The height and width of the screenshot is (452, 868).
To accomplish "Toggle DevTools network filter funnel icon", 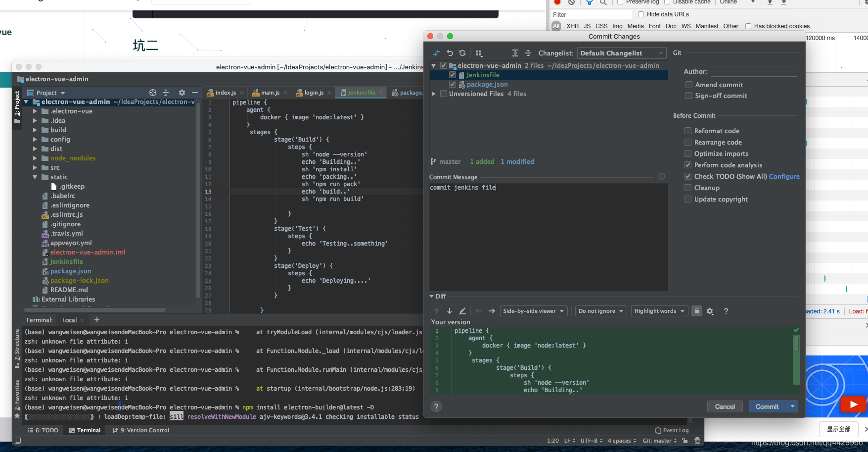I will point(589,2).
